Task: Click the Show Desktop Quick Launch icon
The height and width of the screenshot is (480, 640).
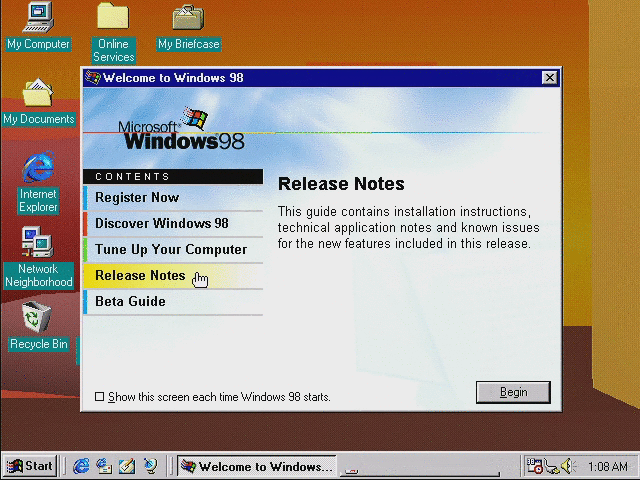Action: [127, 466]
